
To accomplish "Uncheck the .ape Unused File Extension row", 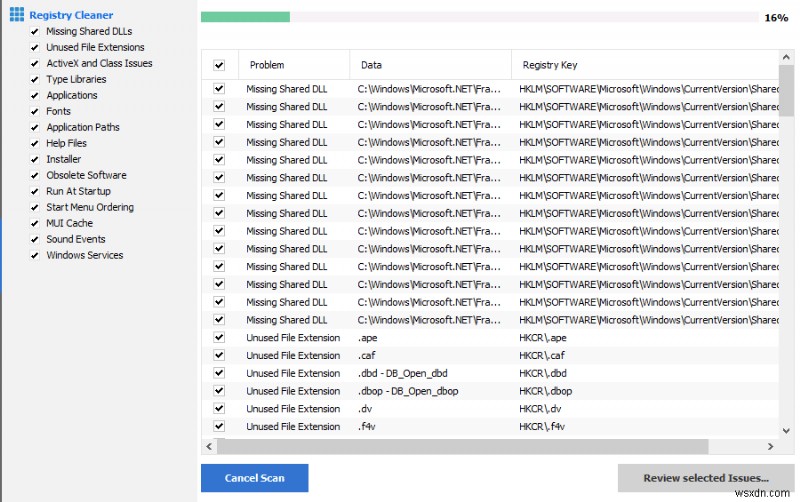I will [x=219, y=338].
